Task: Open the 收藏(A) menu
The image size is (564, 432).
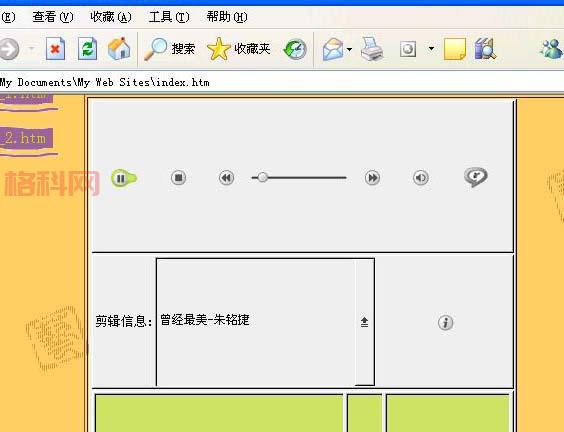Action: [111, 17]
